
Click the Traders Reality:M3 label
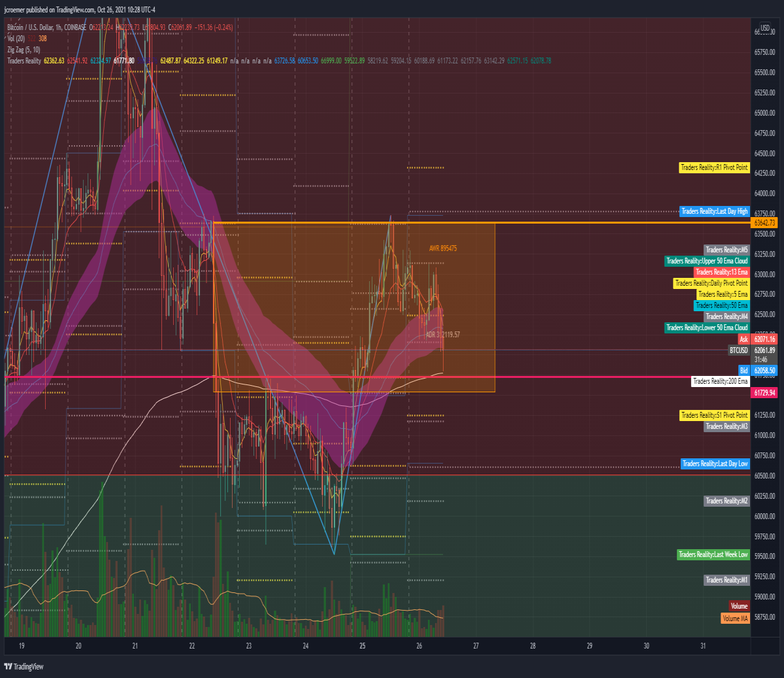tap(727, 426)
